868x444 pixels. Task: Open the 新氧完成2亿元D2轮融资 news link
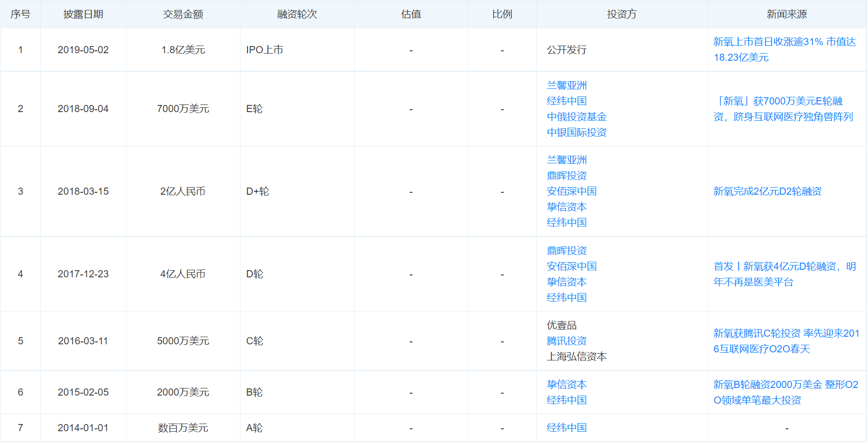(767, 191)
